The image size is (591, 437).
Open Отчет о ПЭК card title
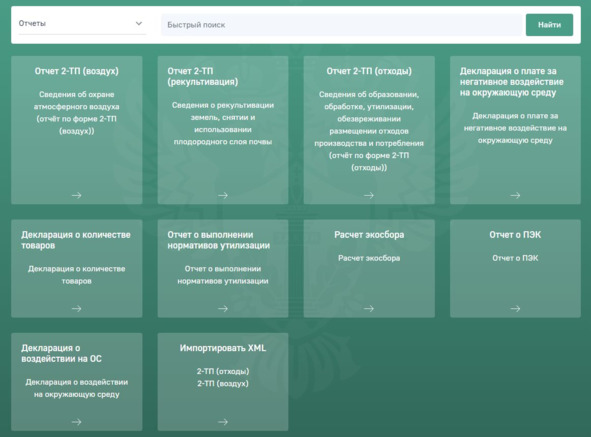tap(515, 235)
